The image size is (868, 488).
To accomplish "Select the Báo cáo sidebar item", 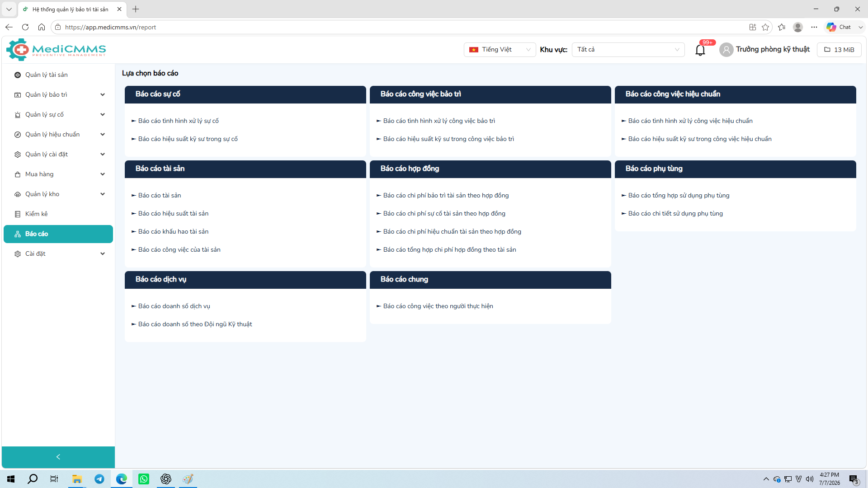I will [x=58, y=234].
